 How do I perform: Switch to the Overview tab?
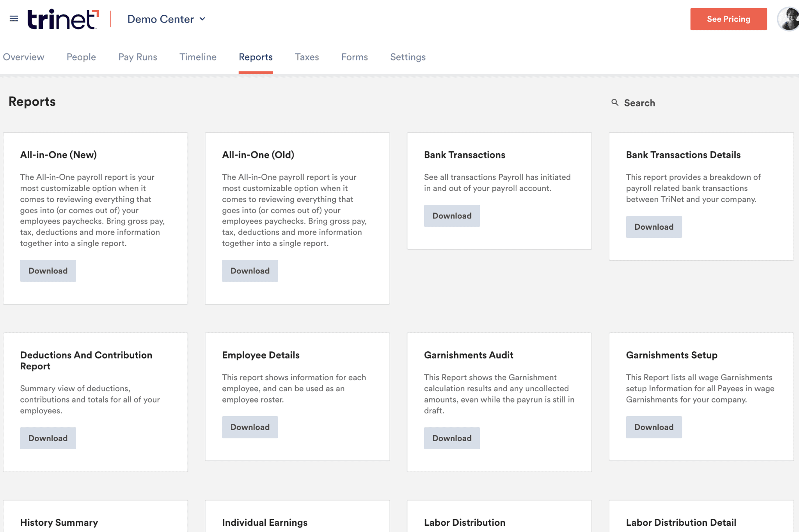tap(23, 57)
